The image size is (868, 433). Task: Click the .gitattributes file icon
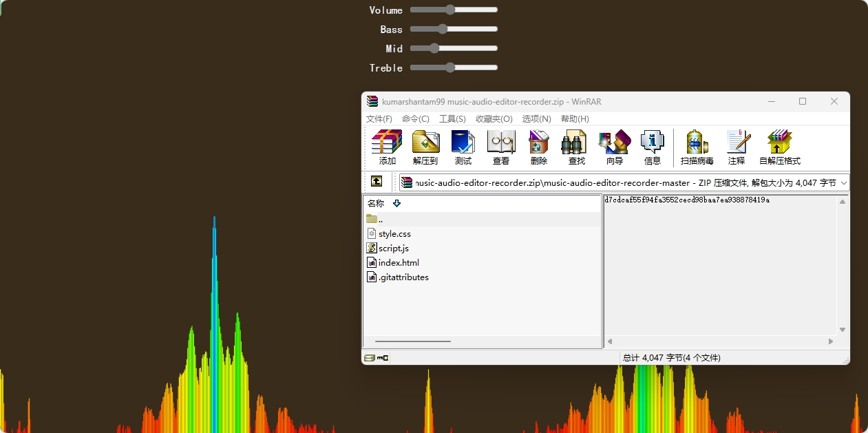372,277
